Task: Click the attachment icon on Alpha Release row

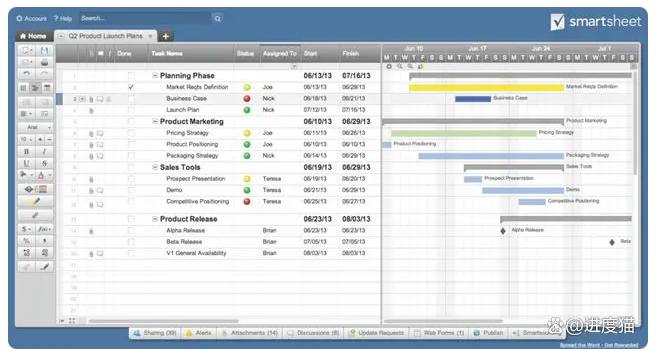Action: pyautogui.click(x=91, y=231)
